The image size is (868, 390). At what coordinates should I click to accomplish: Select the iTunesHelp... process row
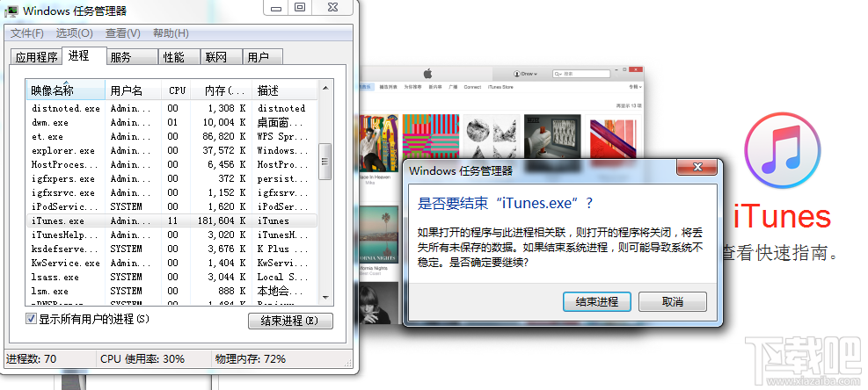pos(171,235)
